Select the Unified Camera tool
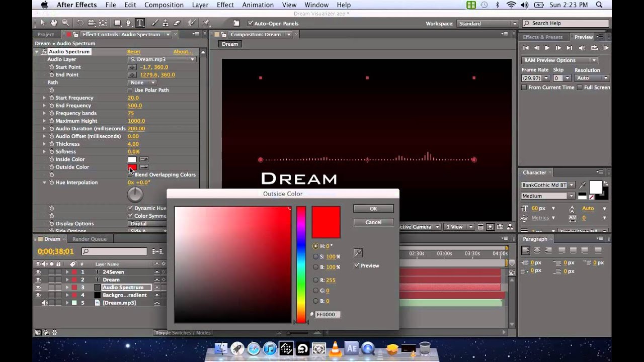The width and height of the screenshot is (644, 362). [92, 23]
